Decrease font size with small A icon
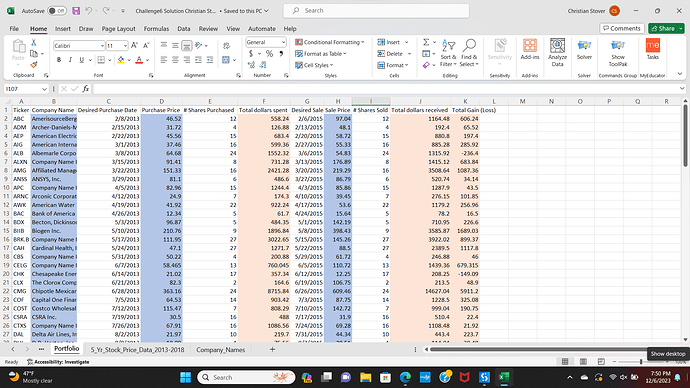The height and width of the screenshot is (388, 690). [x=146, y=45]
